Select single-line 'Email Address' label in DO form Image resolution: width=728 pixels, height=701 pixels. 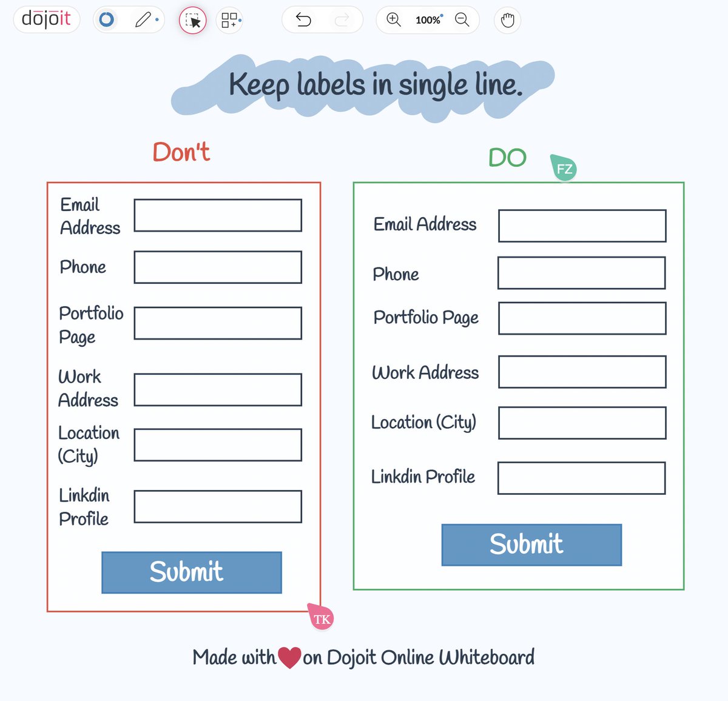pos(425,224)
